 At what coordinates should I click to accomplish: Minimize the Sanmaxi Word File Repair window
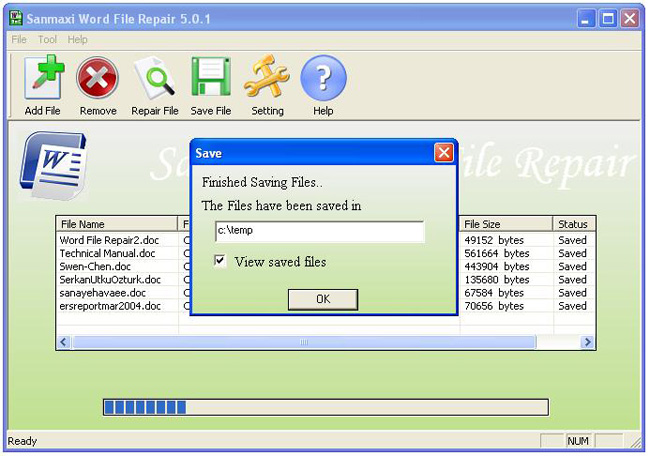[x=586, y=19]
